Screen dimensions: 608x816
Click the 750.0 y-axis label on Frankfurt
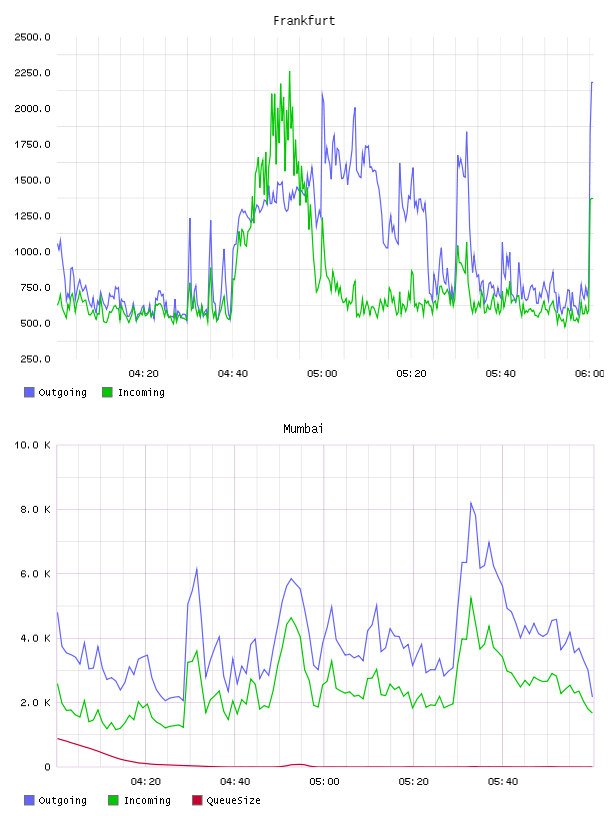[35, 288]
